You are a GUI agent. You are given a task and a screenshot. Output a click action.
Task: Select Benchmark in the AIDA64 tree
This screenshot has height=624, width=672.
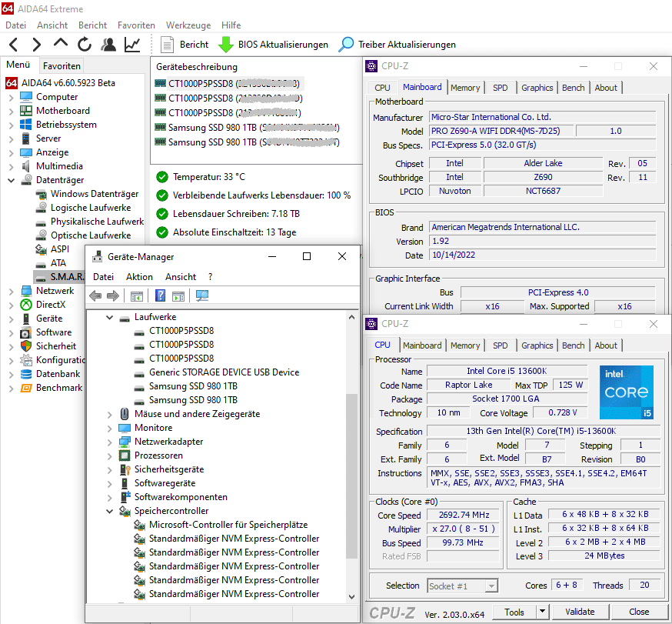point(59,388)
